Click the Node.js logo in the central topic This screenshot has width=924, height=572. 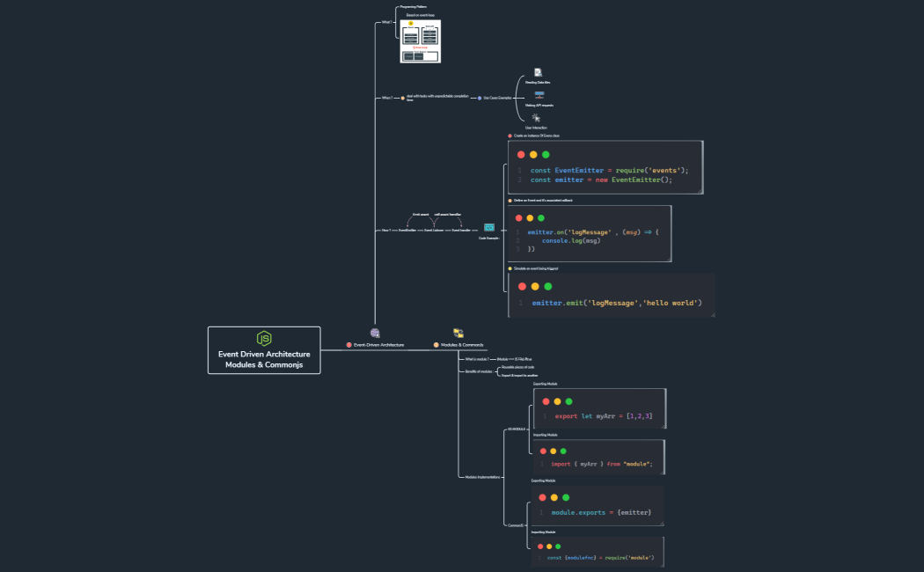click(x=263, y=337)
